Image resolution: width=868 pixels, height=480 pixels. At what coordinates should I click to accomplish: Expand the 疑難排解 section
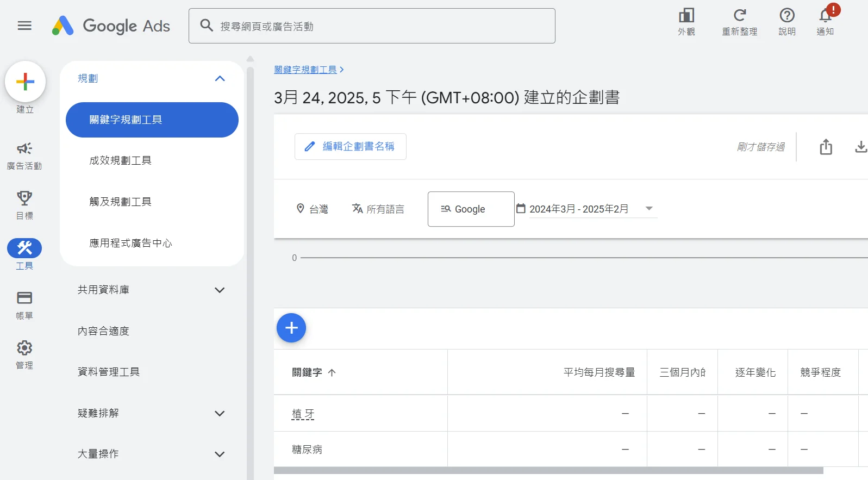[220, 414]
